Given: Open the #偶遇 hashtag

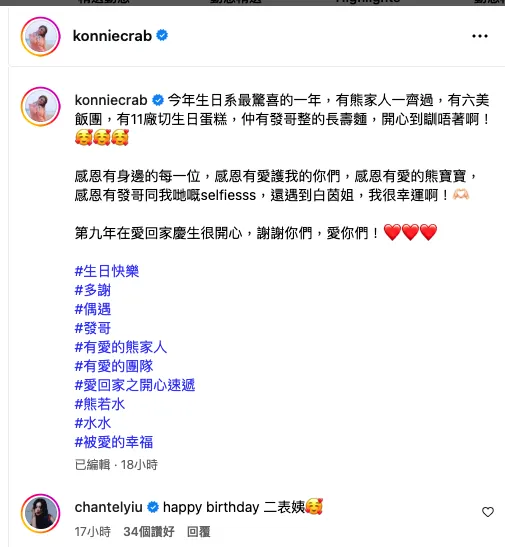Looking at the screenshot, I should [x=93, y=309].
